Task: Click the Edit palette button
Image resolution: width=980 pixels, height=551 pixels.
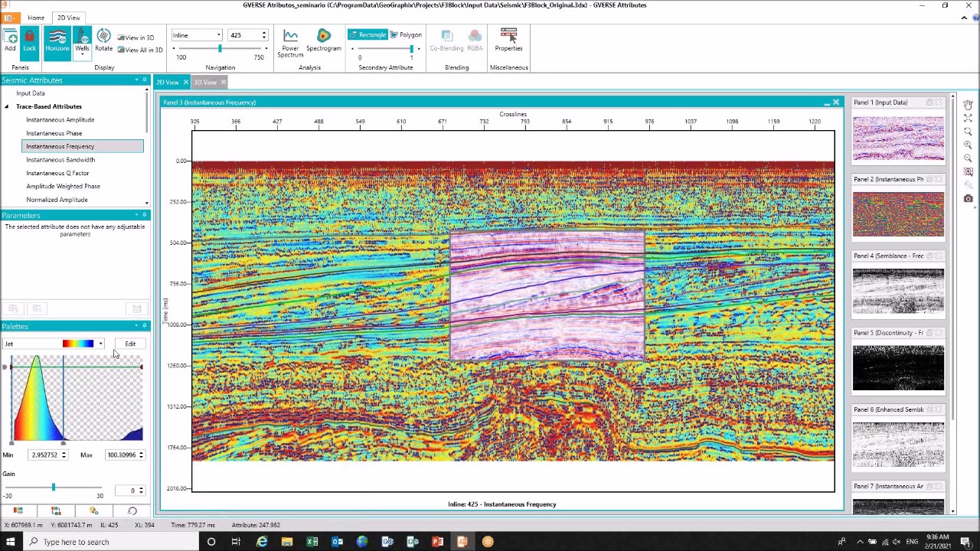Action: (130, 344)
